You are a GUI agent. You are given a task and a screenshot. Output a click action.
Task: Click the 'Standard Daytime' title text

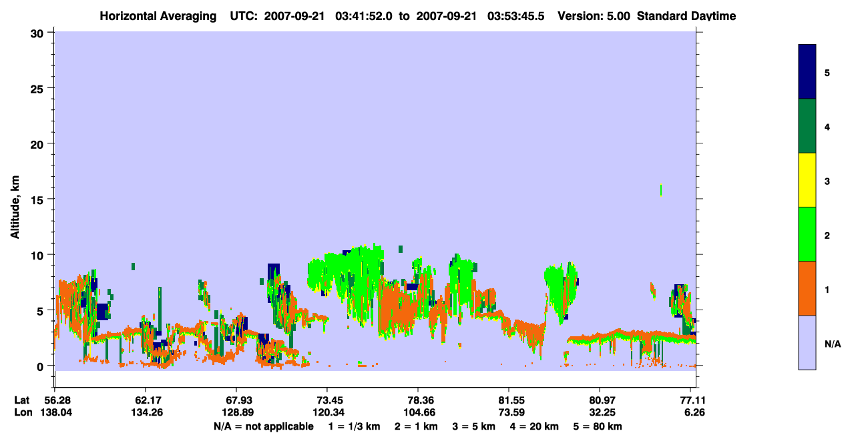click(686, 16)
